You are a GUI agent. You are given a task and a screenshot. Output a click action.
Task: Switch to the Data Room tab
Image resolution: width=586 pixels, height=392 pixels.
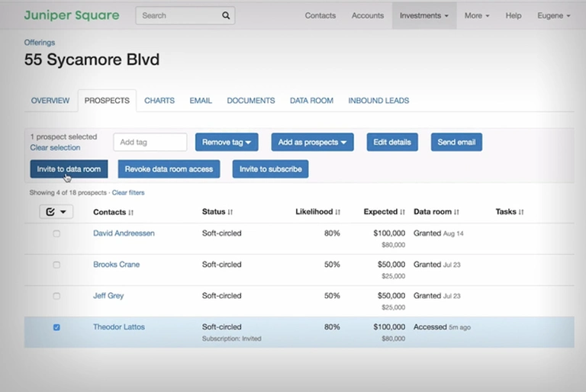[x=311, y=101]
